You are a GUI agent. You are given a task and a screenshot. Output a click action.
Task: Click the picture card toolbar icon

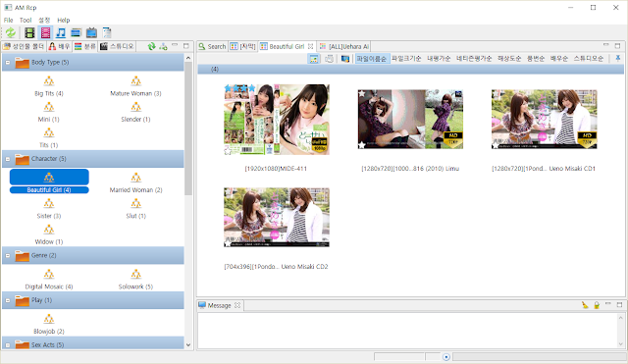(x=76, y=32)
